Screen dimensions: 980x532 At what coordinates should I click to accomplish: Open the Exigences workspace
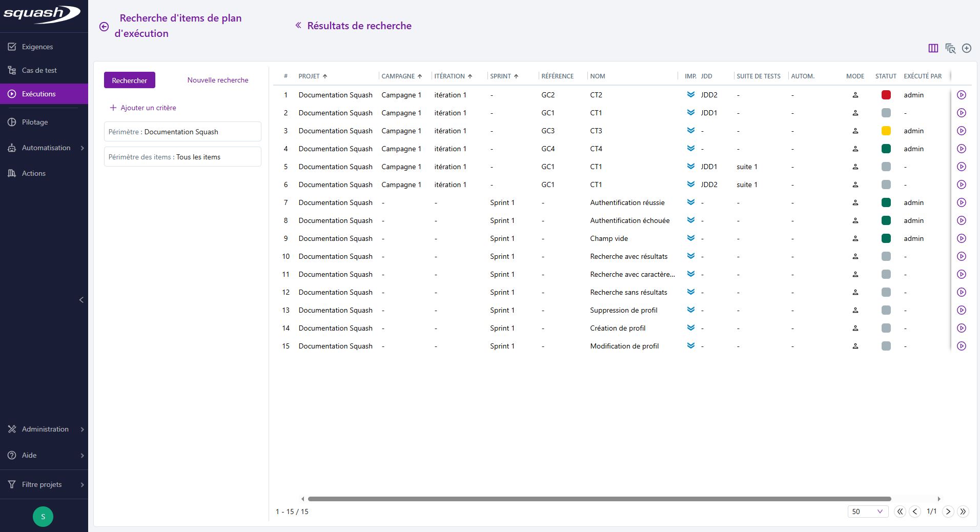37,47
